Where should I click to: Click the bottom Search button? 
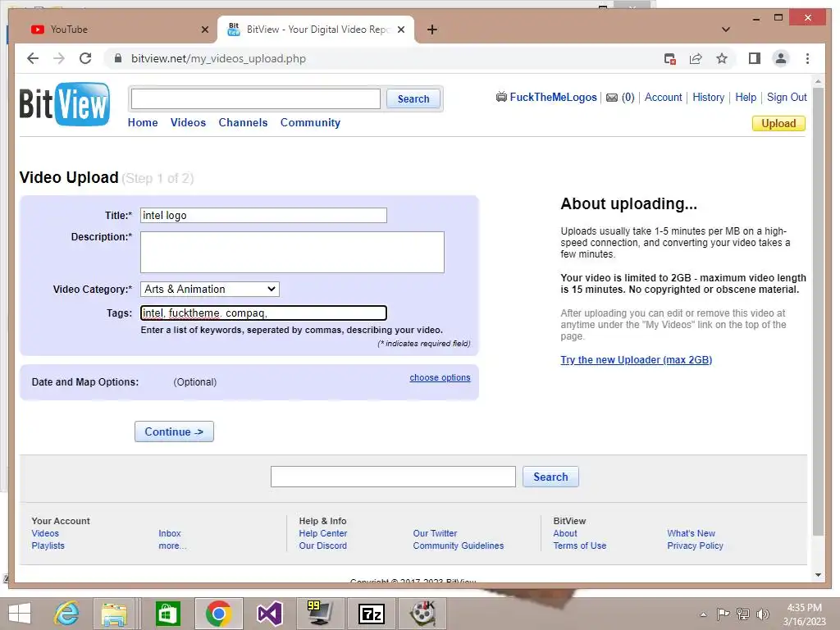point(550,477)
